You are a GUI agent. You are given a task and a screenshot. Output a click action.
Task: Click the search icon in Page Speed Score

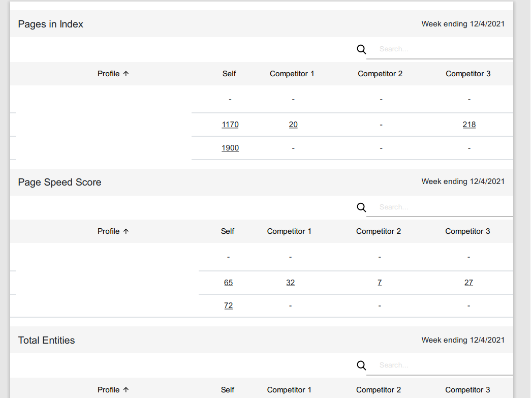point(361,207)
